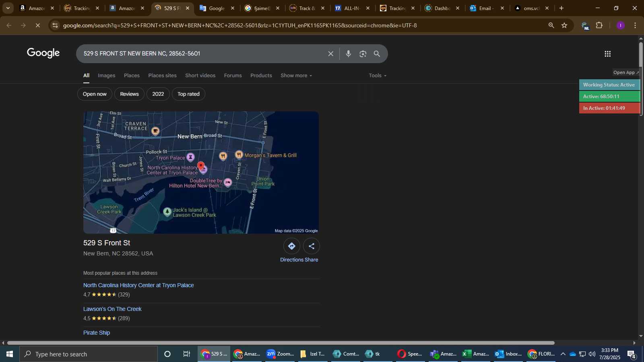This screenshot has width=644, height=362.
Task: Click the Chrome address bar URL
Action: pyautogui.click(x=240, y=25)
